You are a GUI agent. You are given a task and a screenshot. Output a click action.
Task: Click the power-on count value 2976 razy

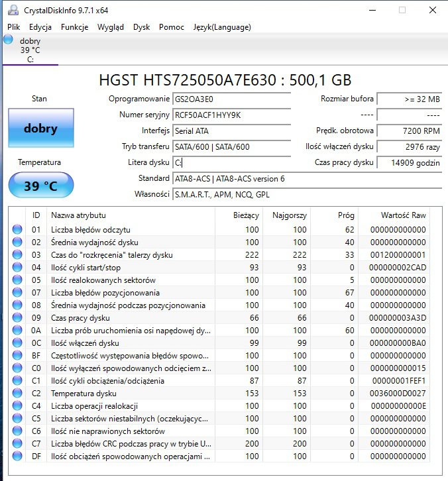pyautogui.click(x=410, y=147)
